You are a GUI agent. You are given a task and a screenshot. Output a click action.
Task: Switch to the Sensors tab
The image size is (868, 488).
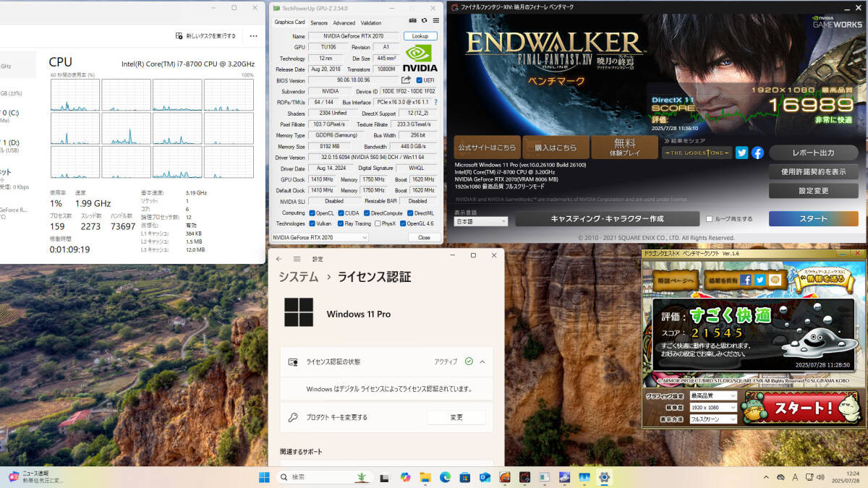319,22
